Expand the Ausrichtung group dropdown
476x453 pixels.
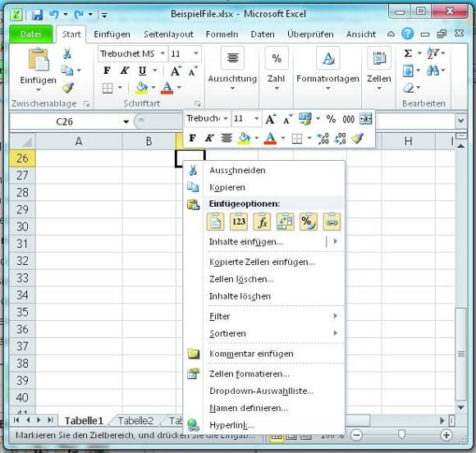[232, 89]
